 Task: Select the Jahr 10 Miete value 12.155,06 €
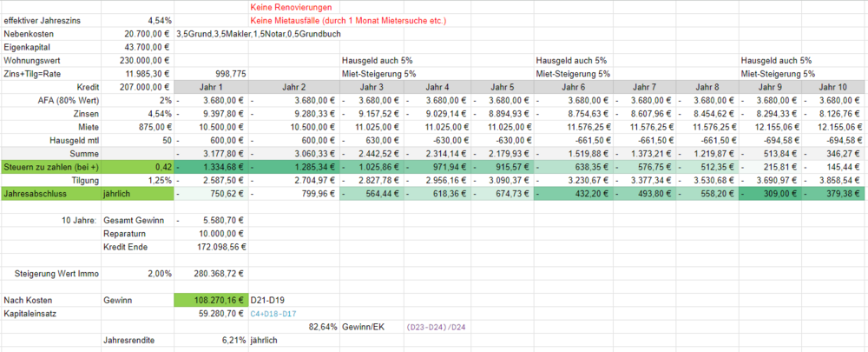tap(841, 127)
